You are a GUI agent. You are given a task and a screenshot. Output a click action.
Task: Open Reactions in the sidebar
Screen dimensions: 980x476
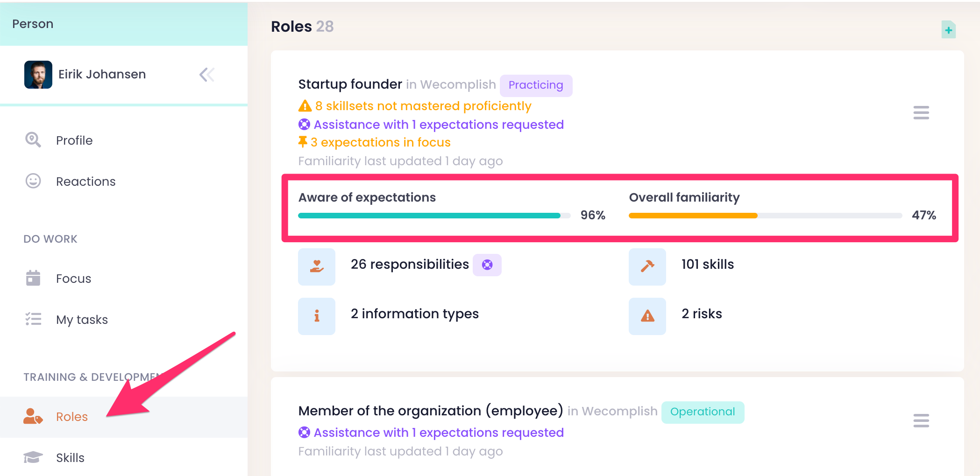point(85,182)
